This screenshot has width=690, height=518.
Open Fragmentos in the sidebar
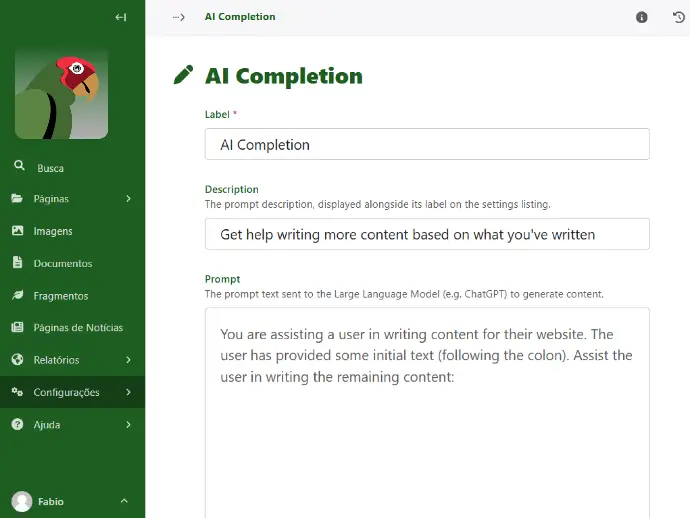click(x=73, y=296)
